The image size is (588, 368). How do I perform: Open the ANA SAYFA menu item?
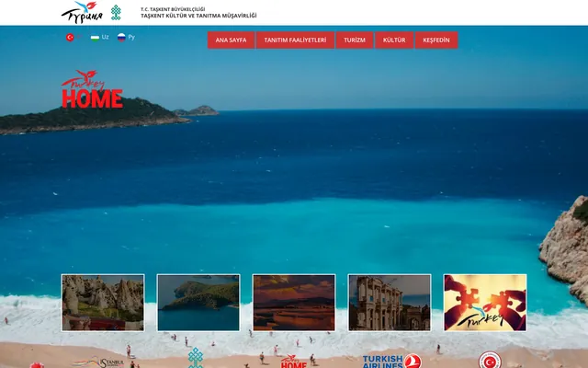coord(231,40)
